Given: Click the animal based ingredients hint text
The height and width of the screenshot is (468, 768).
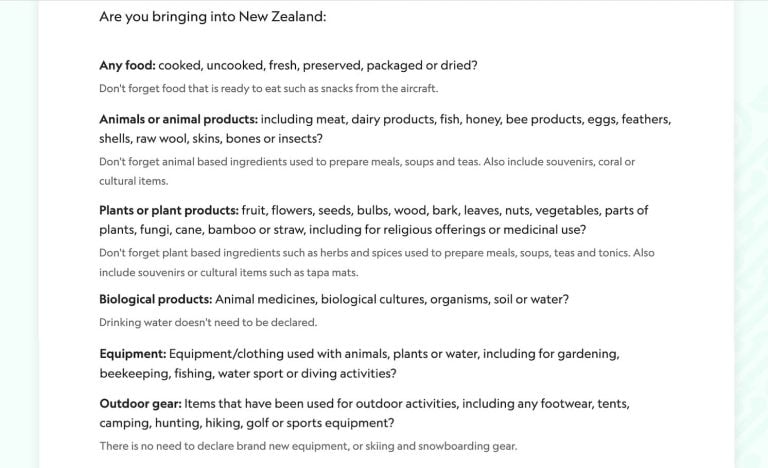Looking at the screenshot, I should click(x=366, y=161).
